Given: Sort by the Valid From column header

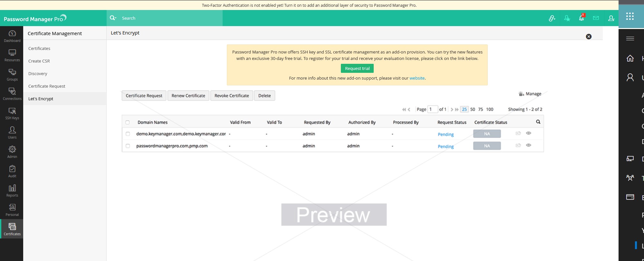Looking at the screenshot, I should click(x=240, y=122).
